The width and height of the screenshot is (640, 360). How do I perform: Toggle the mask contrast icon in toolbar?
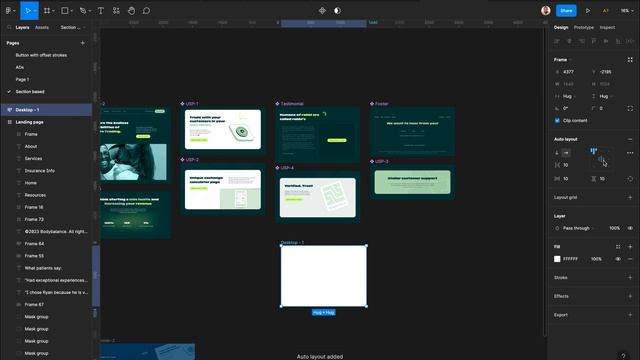coord(337,11)
